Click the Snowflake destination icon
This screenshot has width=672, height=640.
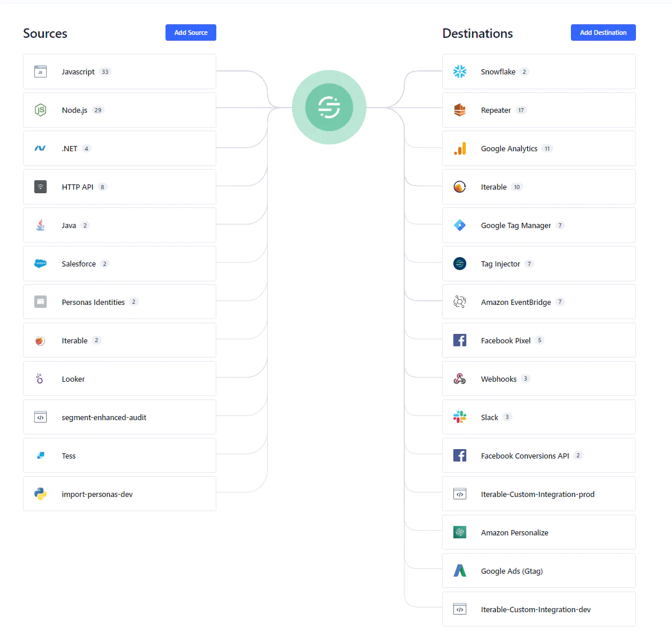(460, 72)
